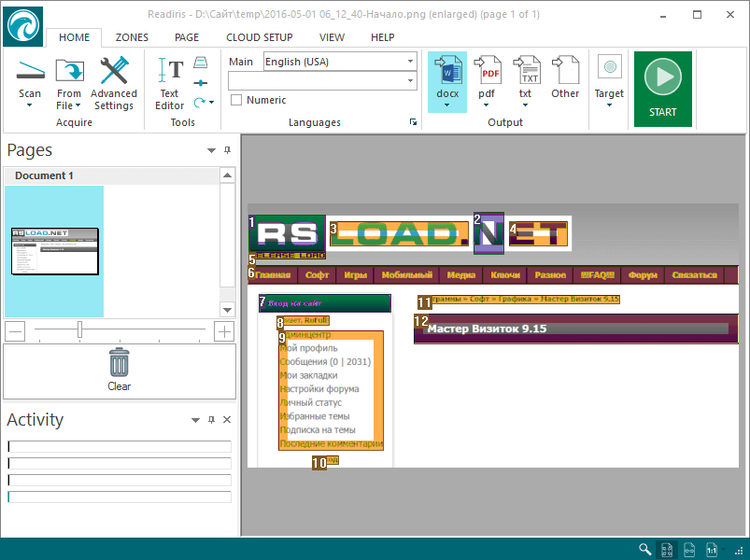750x560 pixels.
Task: Expand the rotate dropdown in Tools group
Action: (211, 103)
